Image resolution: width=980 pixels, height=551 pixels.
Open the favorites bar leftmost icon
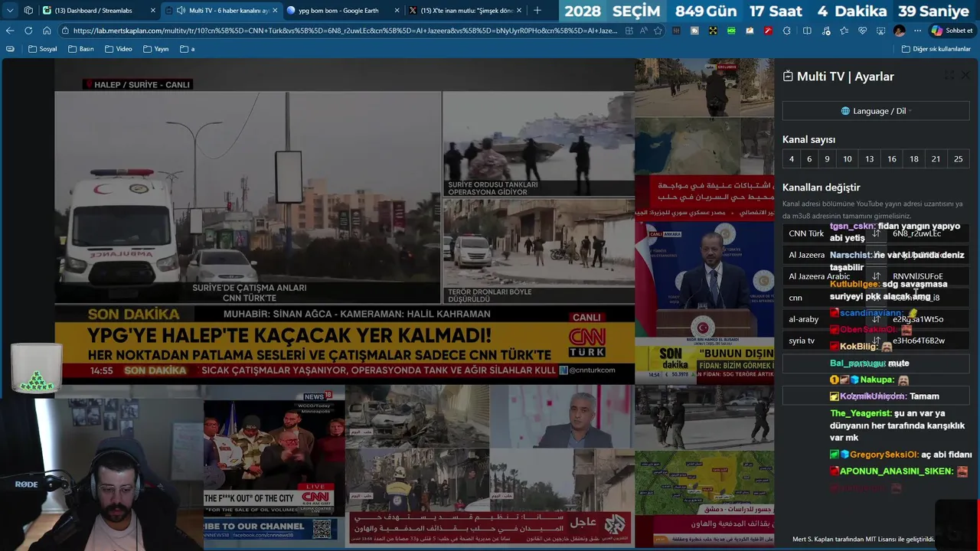point(10,49)
